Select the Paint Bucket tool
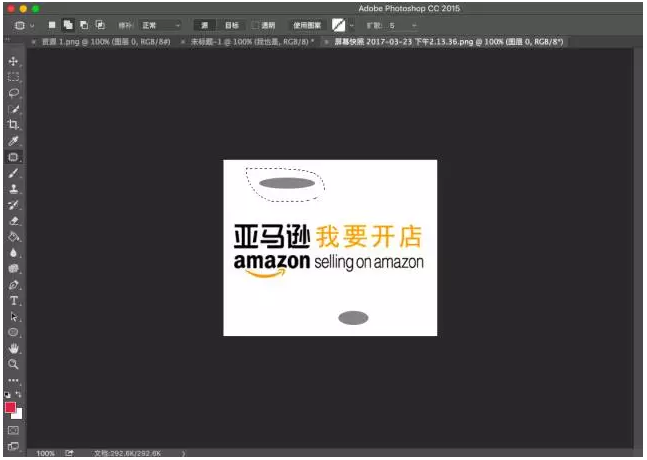Screen dimensions: 647x460 pos(13,236)
